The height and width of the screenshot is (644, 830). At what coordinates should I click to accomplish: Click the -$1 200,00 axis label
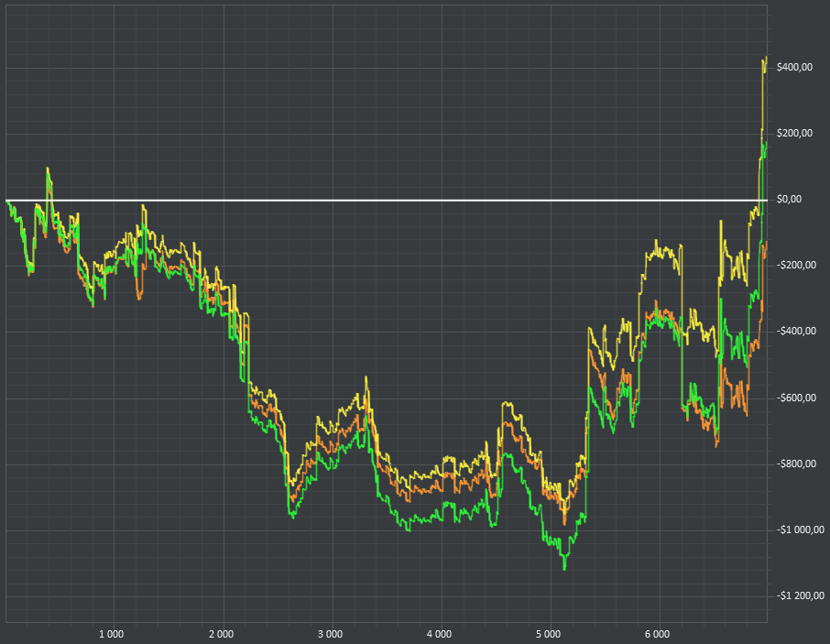pos(801,595)
